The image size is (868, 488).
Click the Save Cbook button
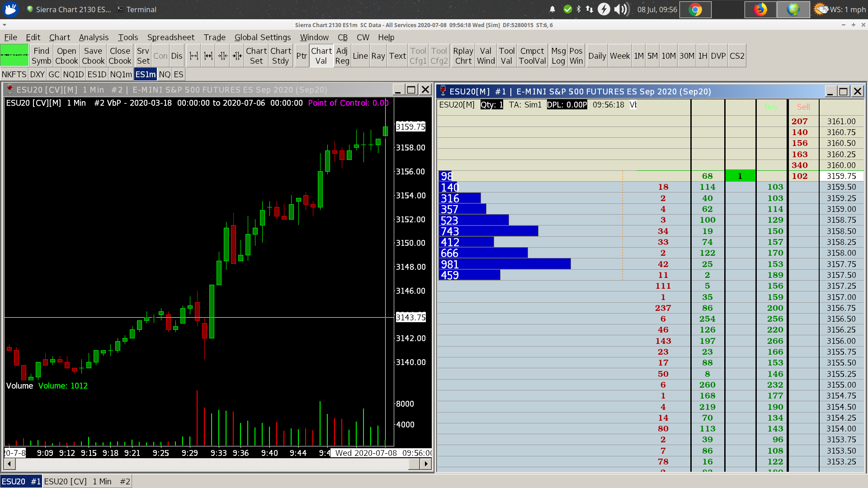(x=93, y=56)
